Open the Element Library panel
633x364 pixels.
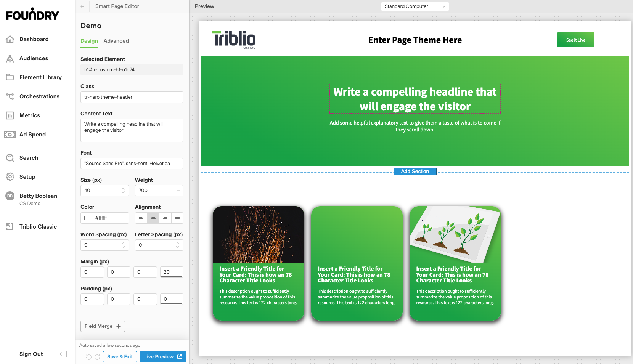pos(40,77)
